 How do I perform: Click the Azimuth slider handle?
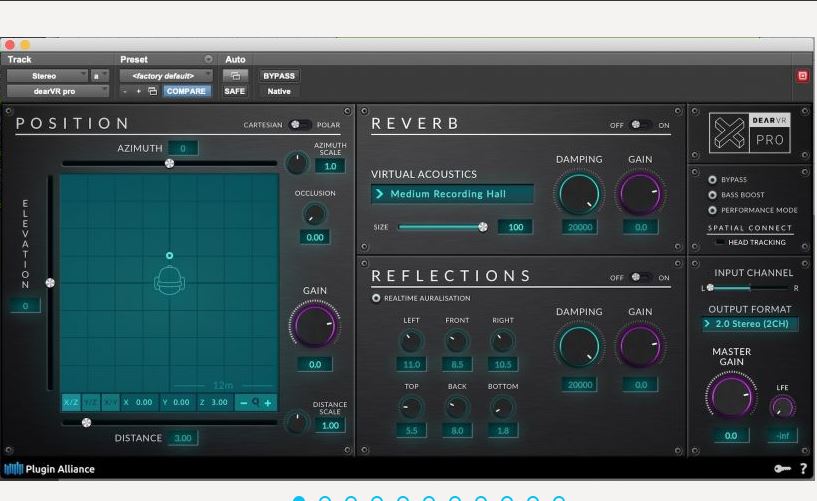(x=169, y=164)
